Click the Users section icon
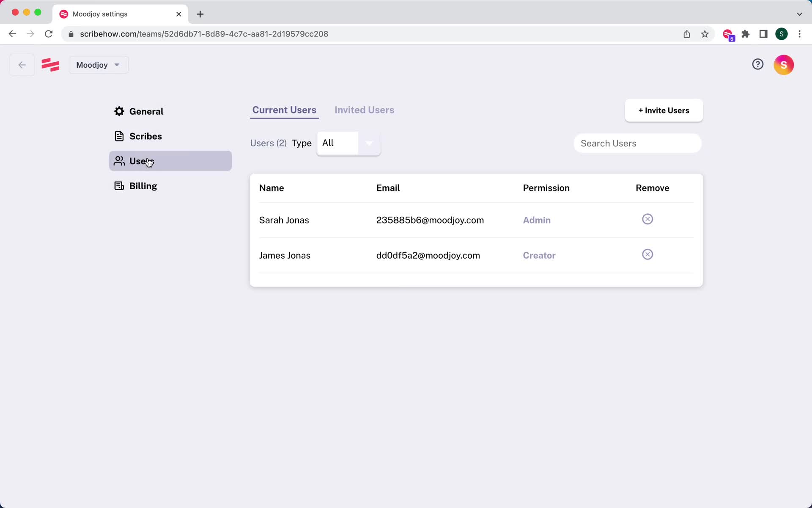812x508 pixels. (x=119, y=161)
